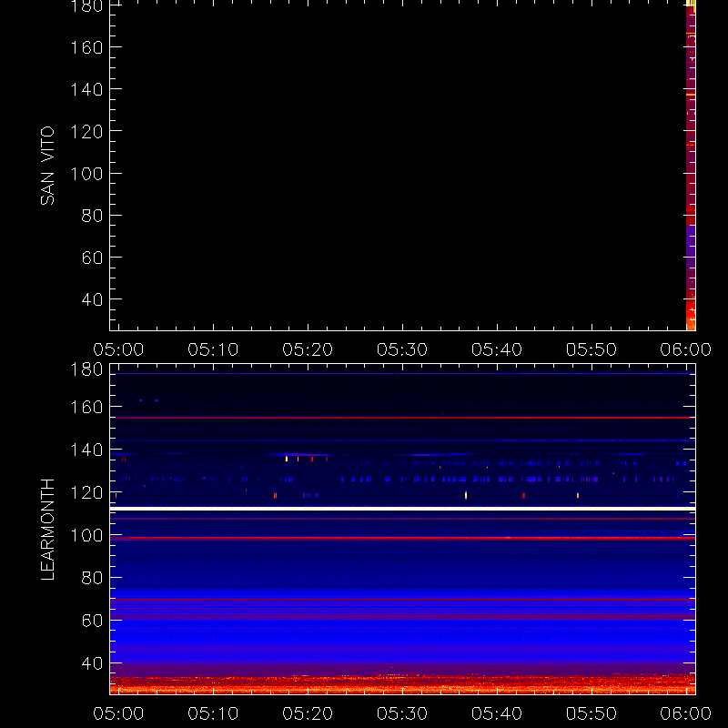Viewport: 728px width, 728px height.
Task: Click 05:30 time label under San Vito plot
Action: 402,349
